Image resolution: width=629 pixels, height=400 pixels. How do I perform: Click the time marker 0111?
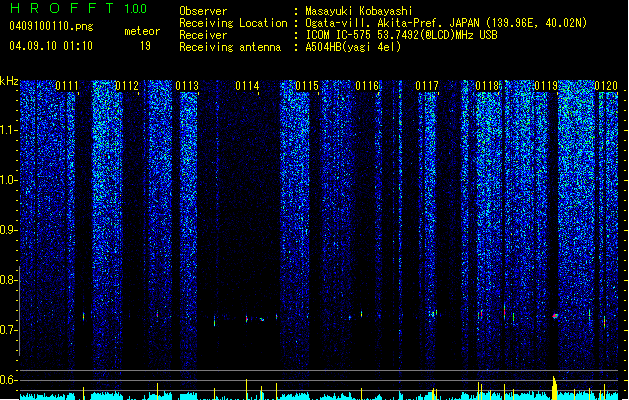pyautogui.click(x=67, y=86)
